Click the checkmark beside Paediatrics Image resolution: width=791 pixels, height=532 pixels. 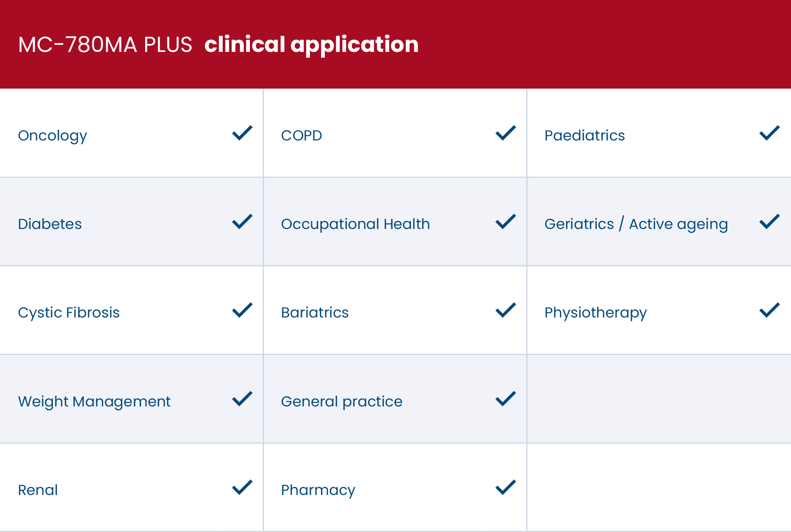coord(770,133)
